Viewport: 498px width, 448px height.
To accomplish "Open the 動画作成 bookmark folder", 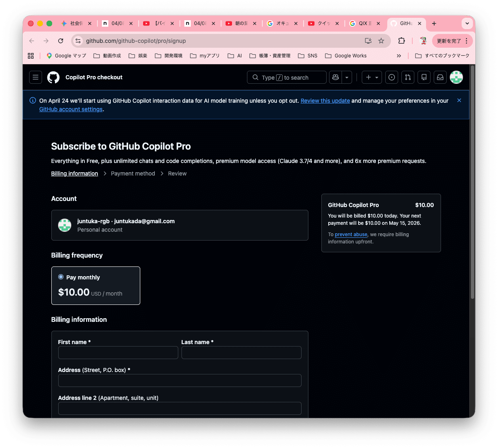I will [x=107, y=56].
